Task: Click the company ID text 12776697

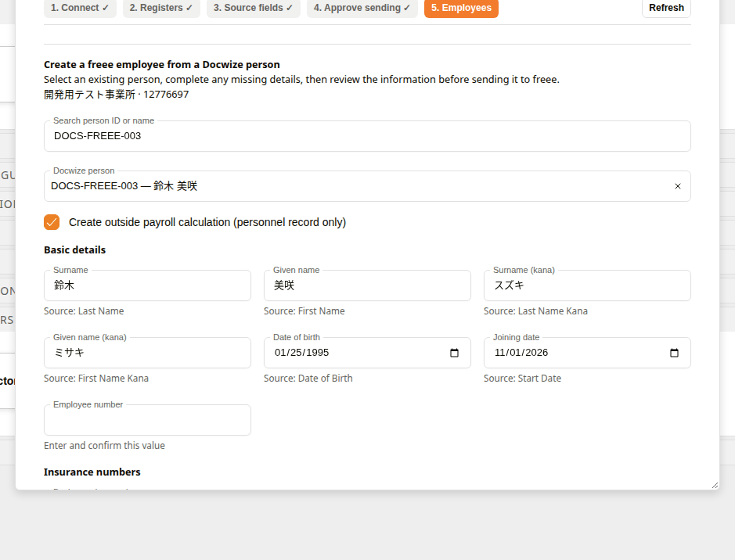Action: (166, 94)
